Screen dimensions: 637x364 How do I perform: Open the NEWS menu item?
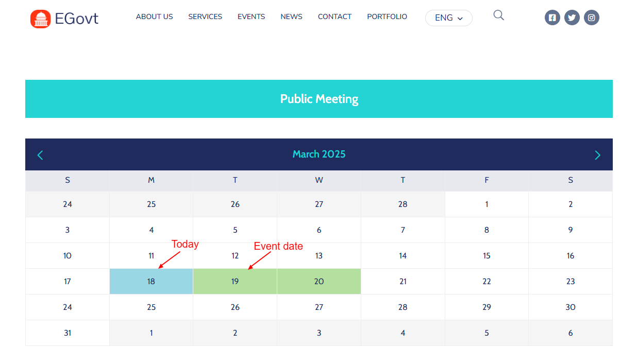coord(291,16)
